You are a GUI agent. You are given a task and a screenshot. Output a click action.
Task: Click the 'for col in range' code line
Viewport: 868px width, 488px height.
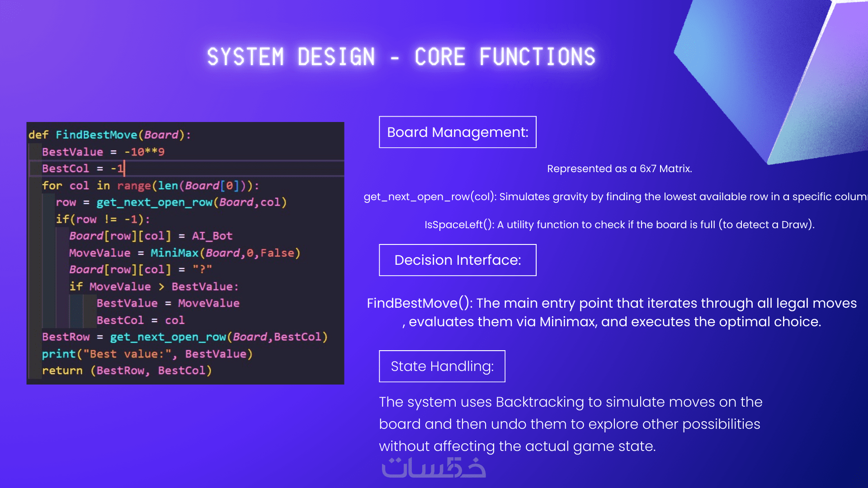(150, 186)
